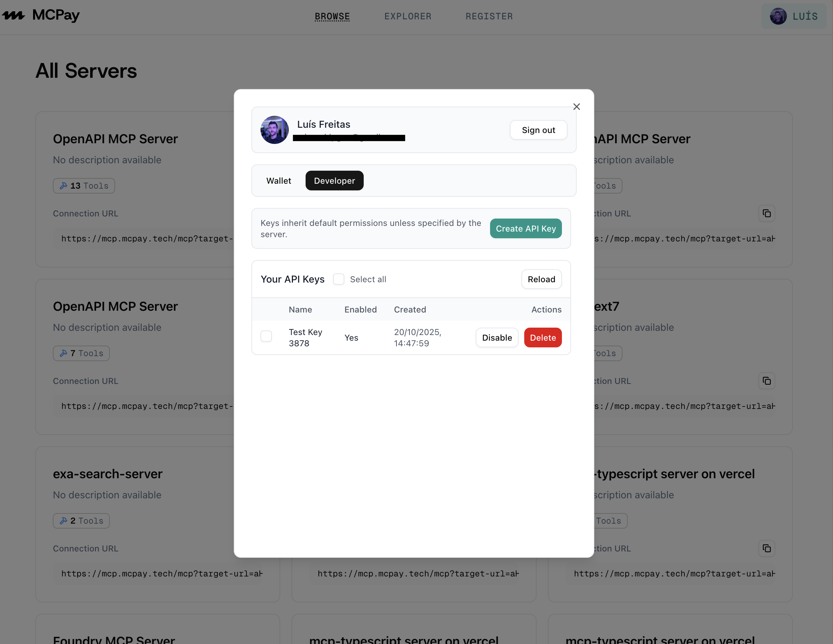Open the Luís user menu in header

click(x=793, y=16)
